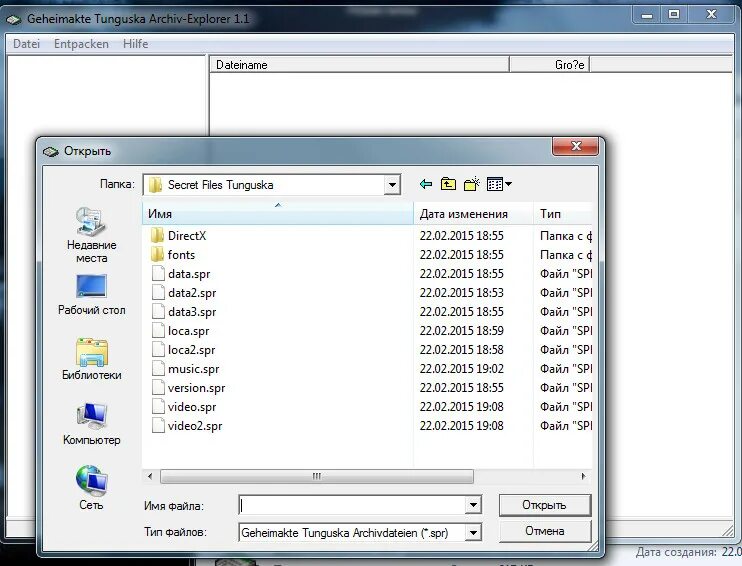Open the Datei menu

tap(26, 44)
